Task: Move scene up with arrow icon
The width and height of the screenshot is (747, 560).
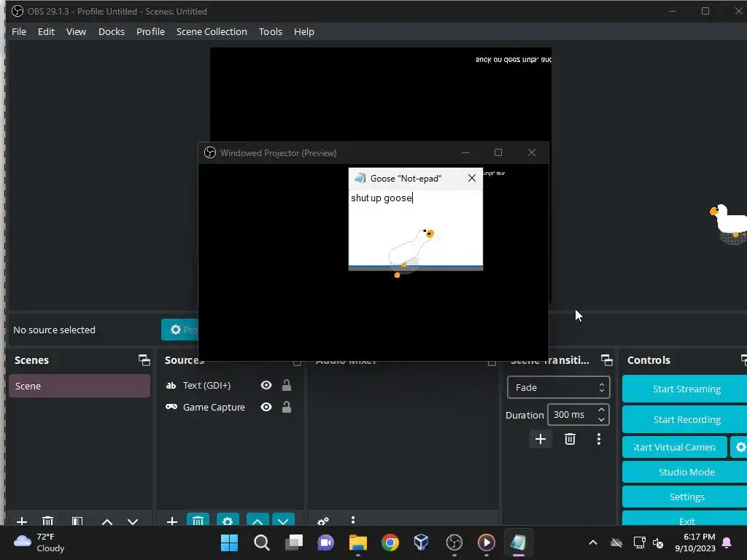Action: click(x=107, y=521)
